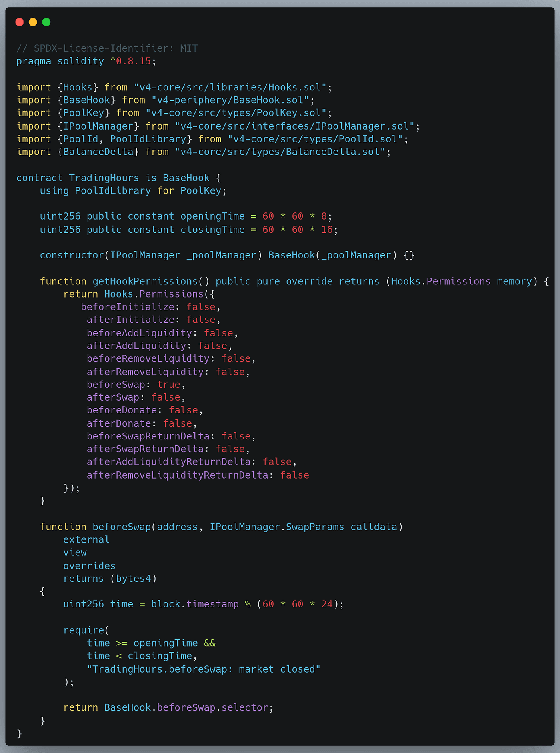Click the view modifier keyword
Image resolution: width=560 pixels, height=753 pixels.
click(75, 553)
